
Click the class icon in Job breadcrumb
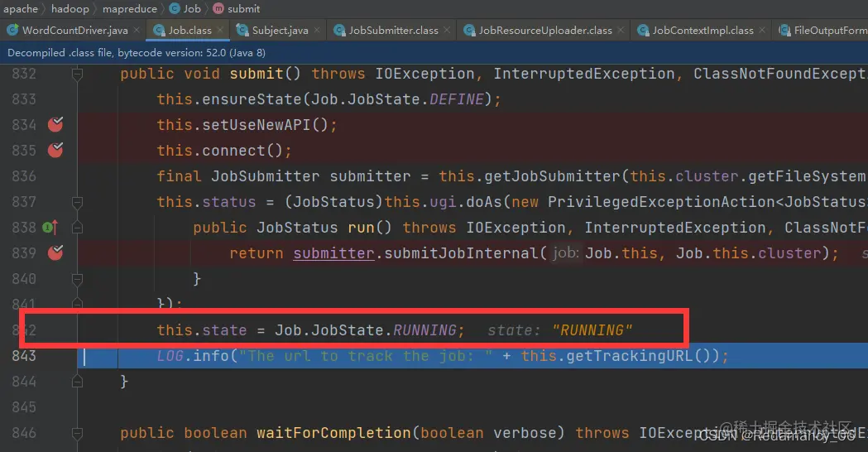(x=175, y=8)
